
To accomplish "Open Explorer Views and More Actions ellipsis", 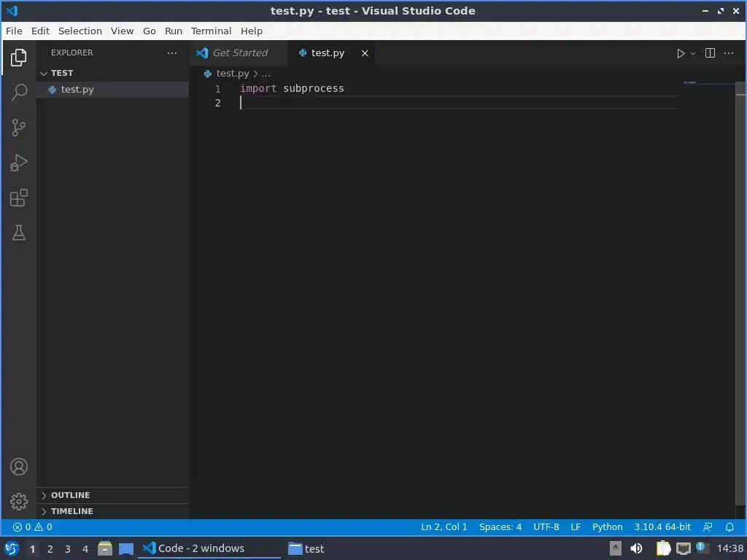I will tap(172, 52).
